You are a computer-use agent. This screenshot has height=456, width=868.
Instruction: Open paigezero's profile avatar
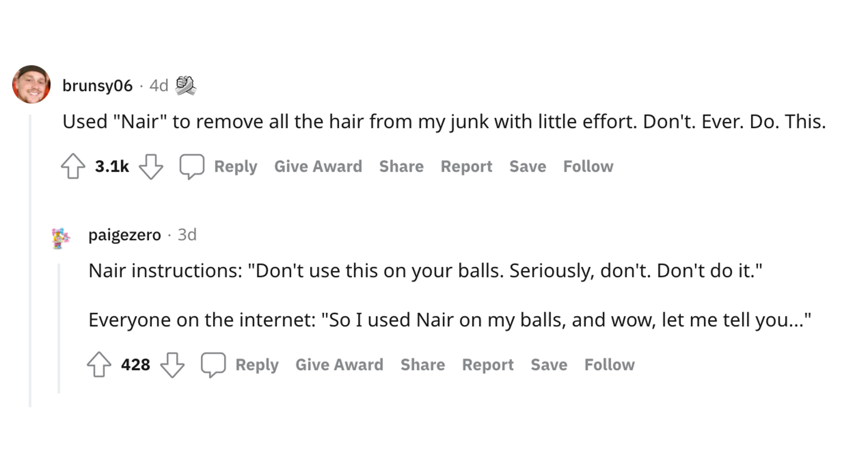(x=61, y=238)
